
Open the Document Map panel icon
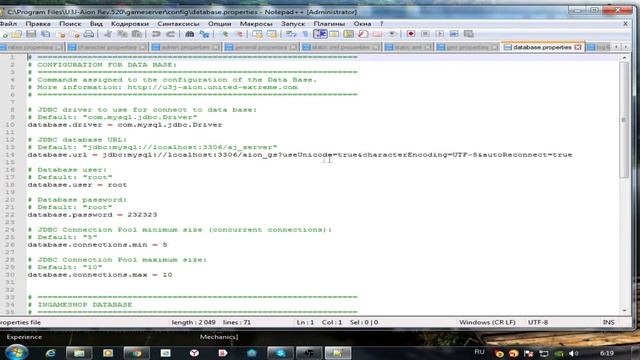pyautogui.click(x=349, y=34)
